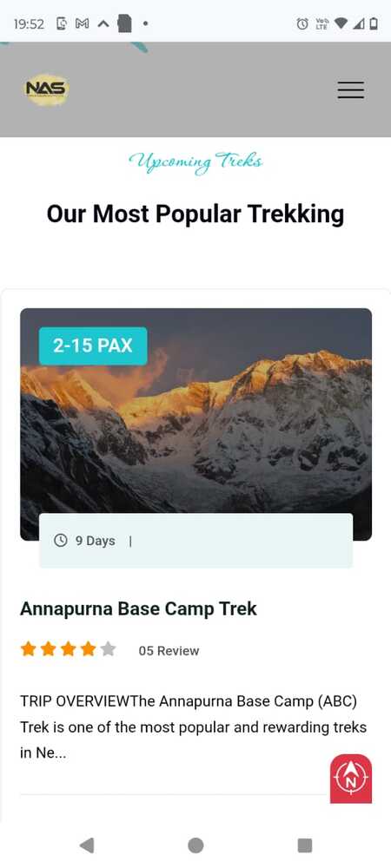Tap the alarm icon in status bar
Screen dimensions: 391x868
click(x=302, y=23)
